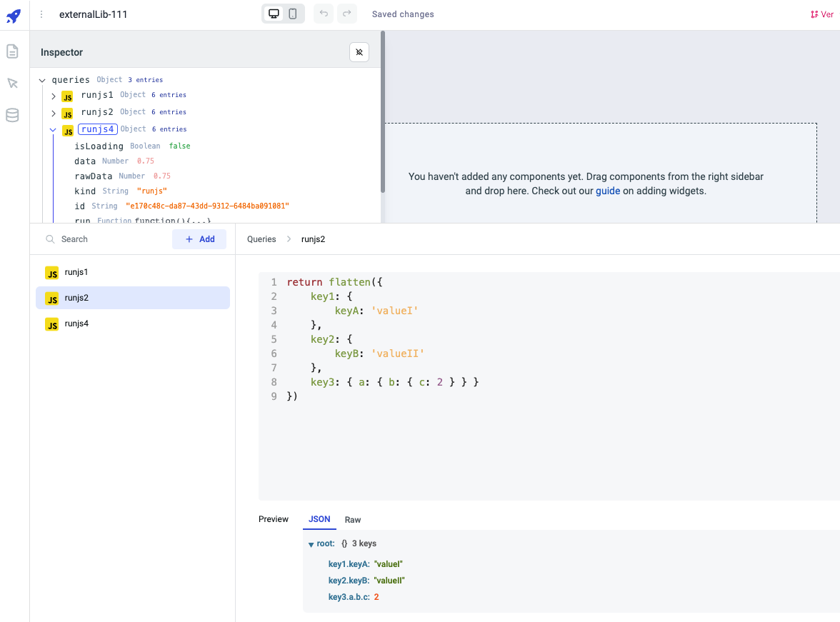
Task: Click the ToolJet rocket logo
Action: (14, 15)
